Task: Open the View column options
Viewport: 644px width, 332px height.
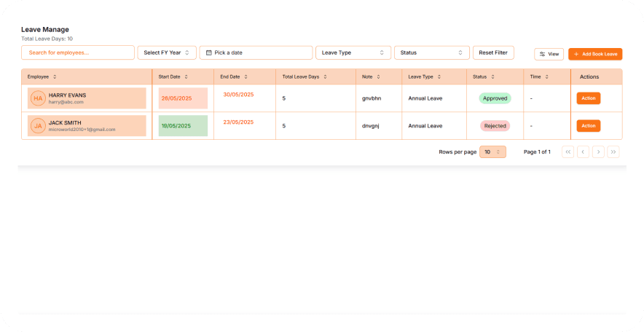Action: click(x=549, y=54)
